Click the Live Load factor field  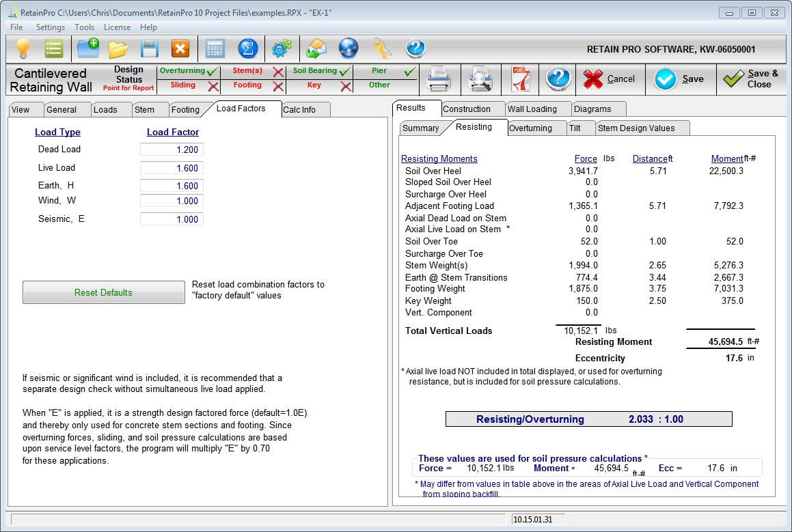point(172,168)
